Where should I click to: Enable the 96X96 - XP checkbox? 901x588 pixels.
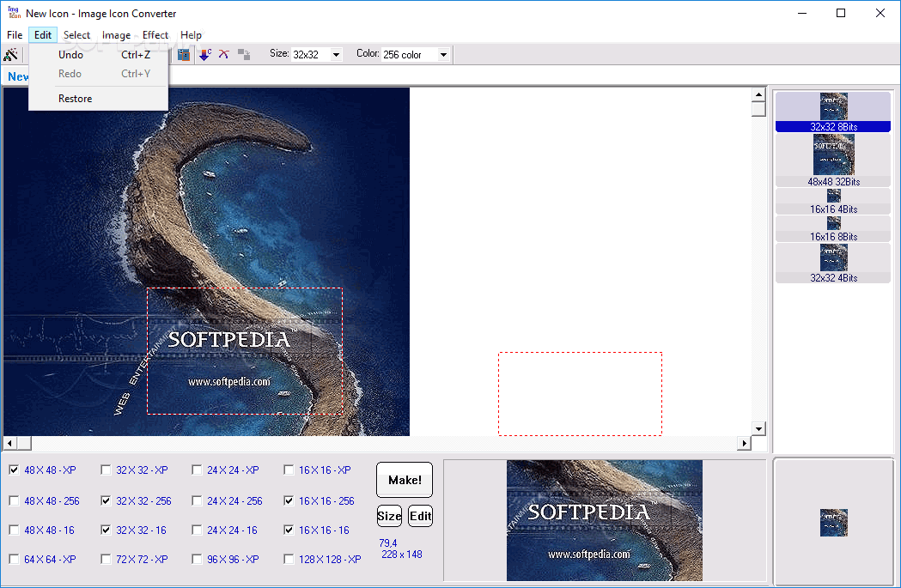click(197, 560)
